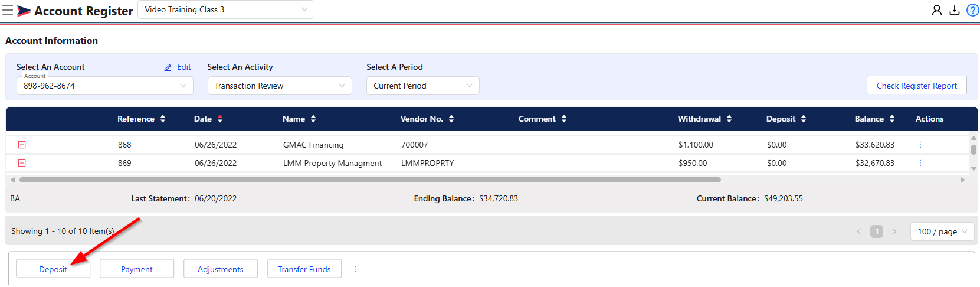Click the Account Information heading

tap(52, 40)
